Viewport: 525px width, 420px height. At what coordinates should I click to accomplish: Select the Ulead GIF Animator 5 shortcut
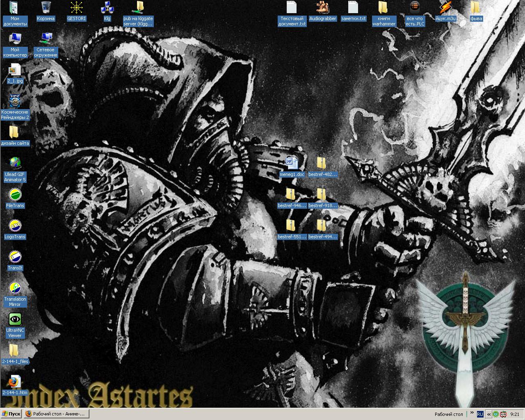click(x=15, y=170)
